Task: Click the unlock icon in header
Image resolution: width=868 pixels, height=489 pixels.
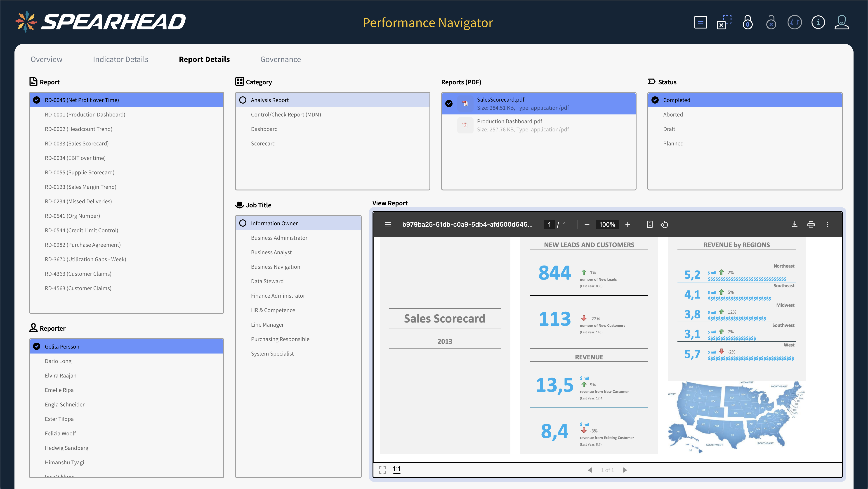Action: pyautogui.click(x=771, y=23)
